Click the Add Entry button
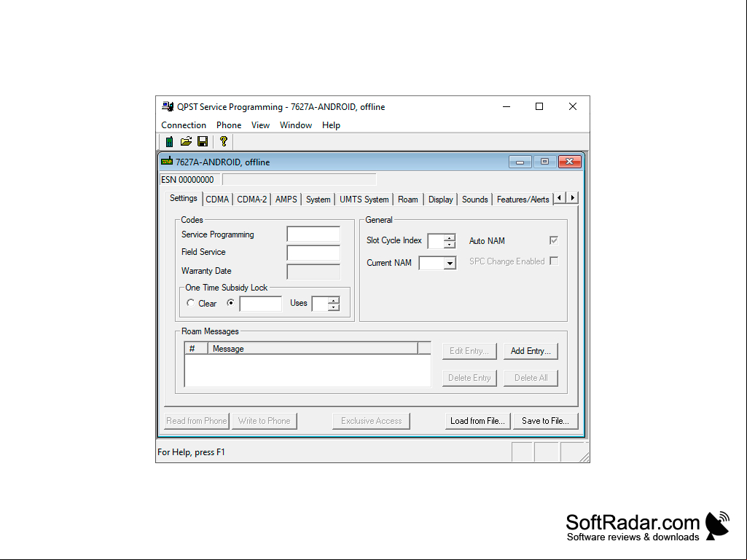 click(x=531, y=351)
